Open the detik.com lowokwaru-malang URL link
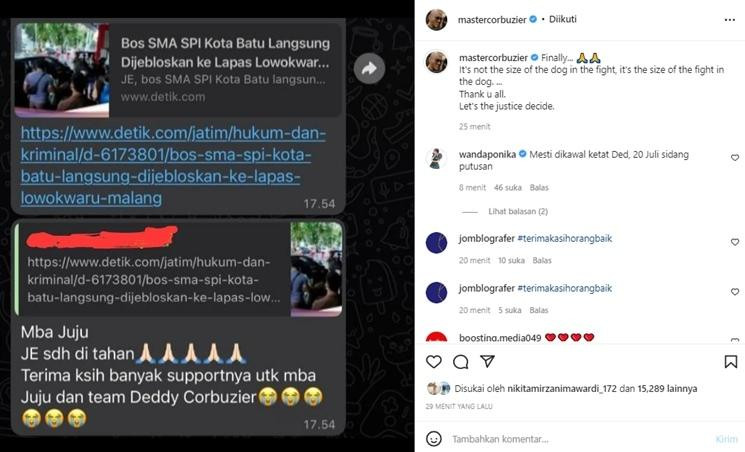 pyautogui.click(x=173, y=165)
